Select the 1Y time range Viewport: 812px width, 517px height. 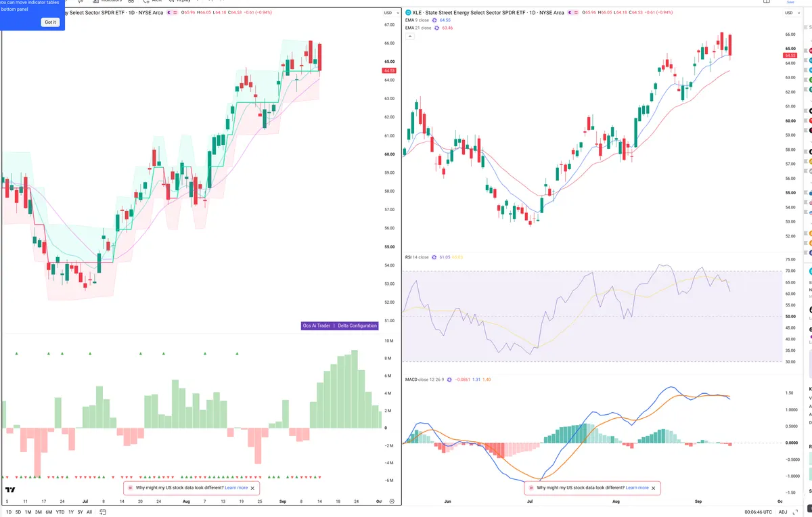point(71,512)
